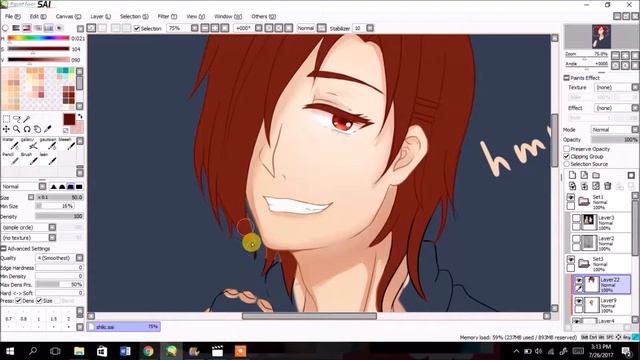The height and width of the screenshot is (360, 640).
Task: Hide Layer9 via its eye icon
Action: coord(579,301)
